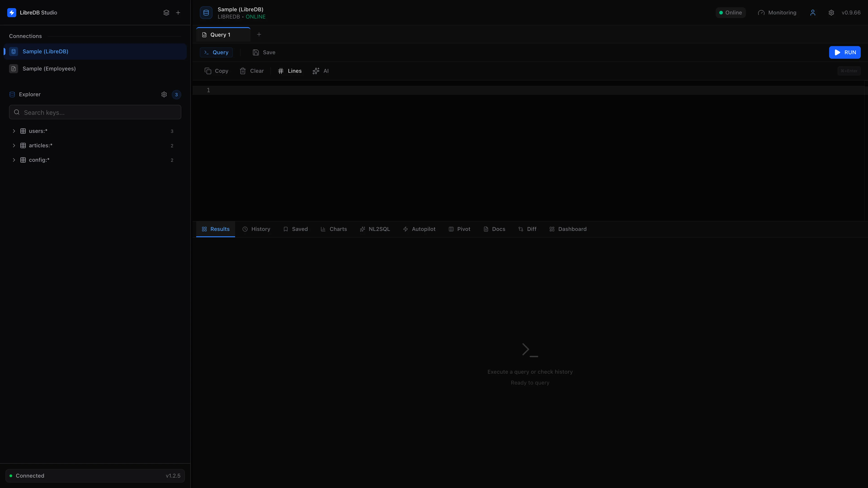Click the articles:* key label

[41, 145]
